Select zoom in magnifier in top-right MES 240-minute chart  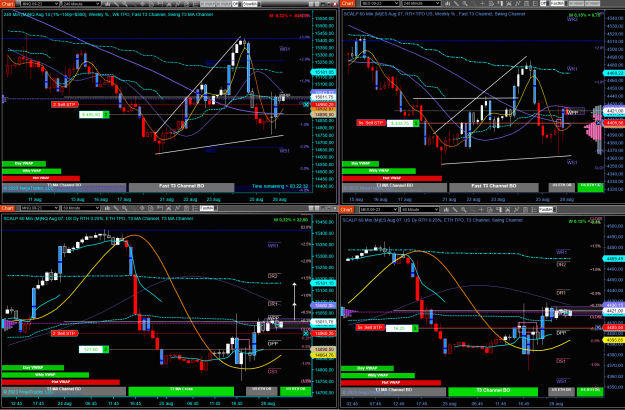(465, 4)
